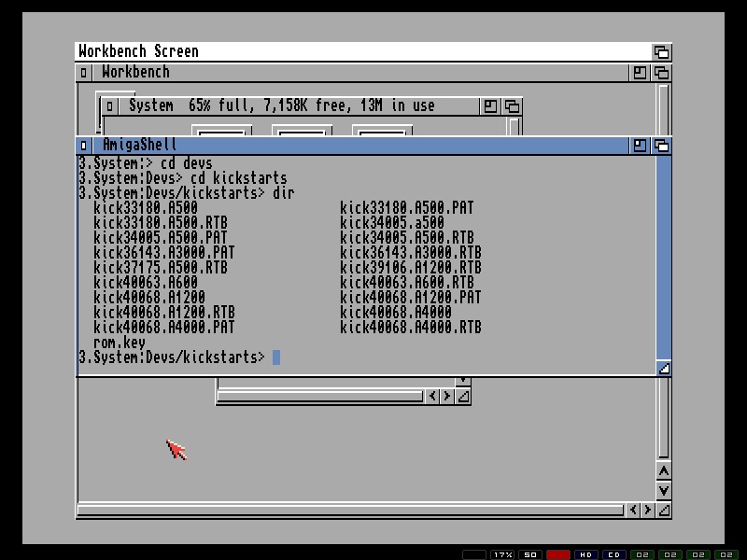Click the Workbench window scroll up arrow

tap(664, 471)
